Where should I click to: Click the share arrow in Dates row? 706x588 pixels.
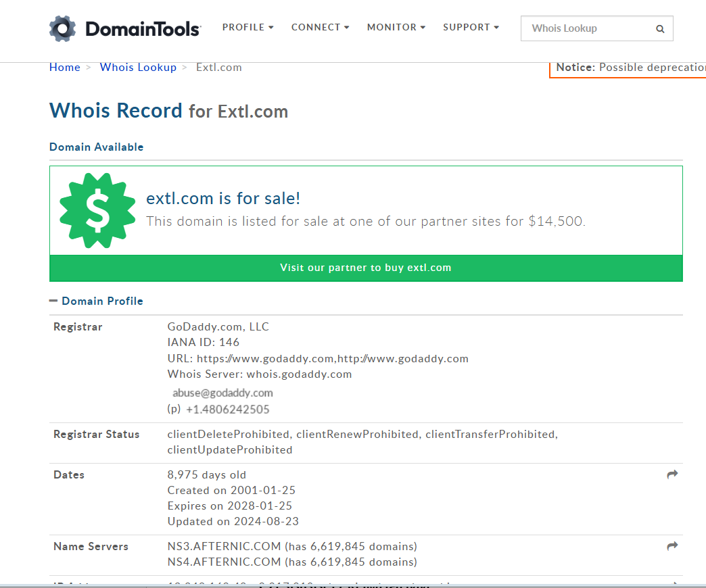[x=672, y=475]
